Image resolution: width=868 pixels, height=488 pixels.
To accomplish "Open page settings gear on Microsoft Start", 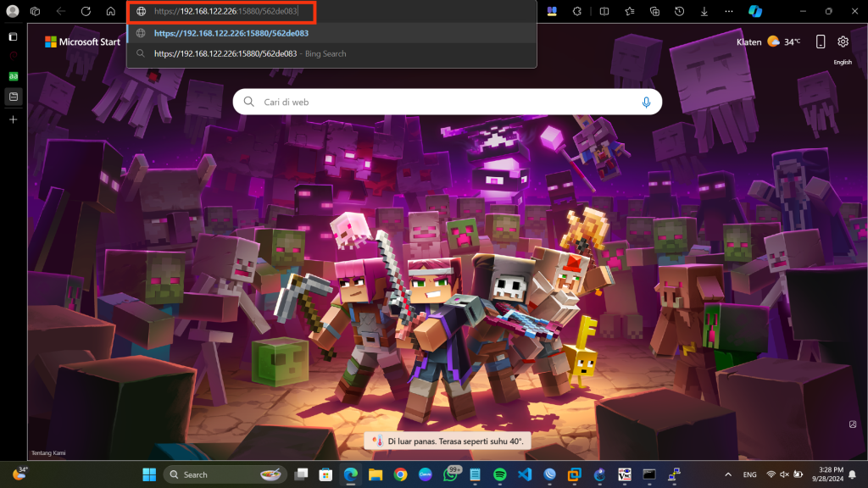I will 843,42.
